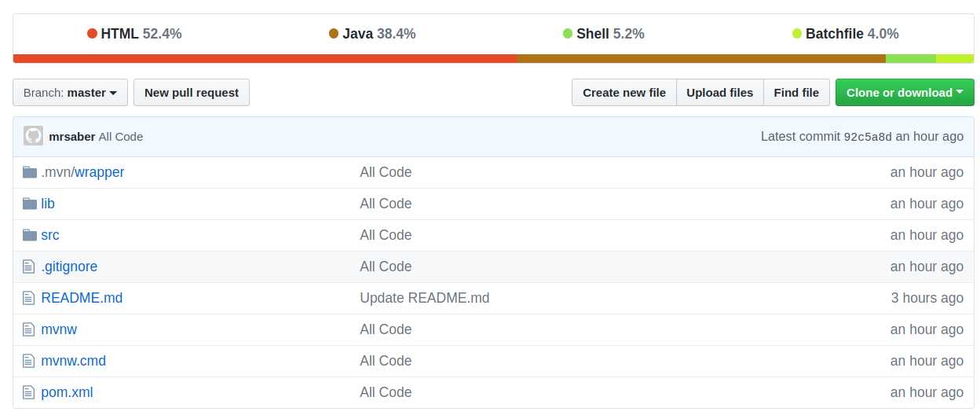
Task: Click the 3 hours ago timestamp
Action: tap(927, 298)
